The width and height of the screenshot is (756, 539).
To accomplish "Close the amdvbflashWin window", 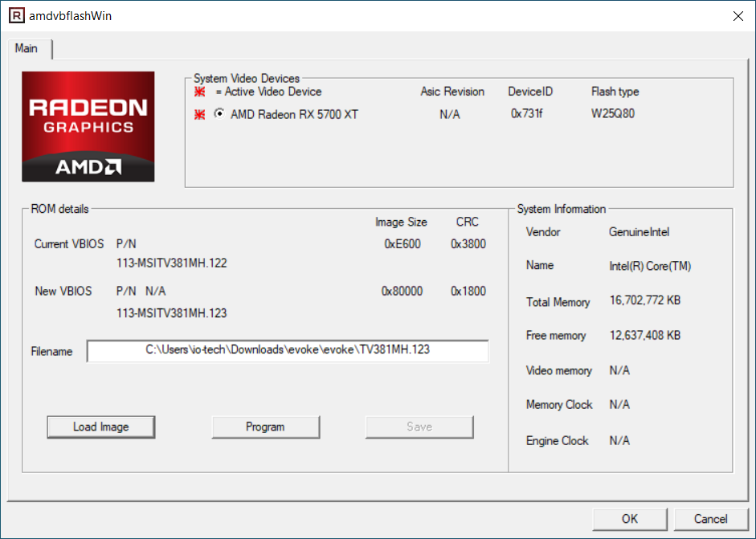I will (x=738, y=16).
